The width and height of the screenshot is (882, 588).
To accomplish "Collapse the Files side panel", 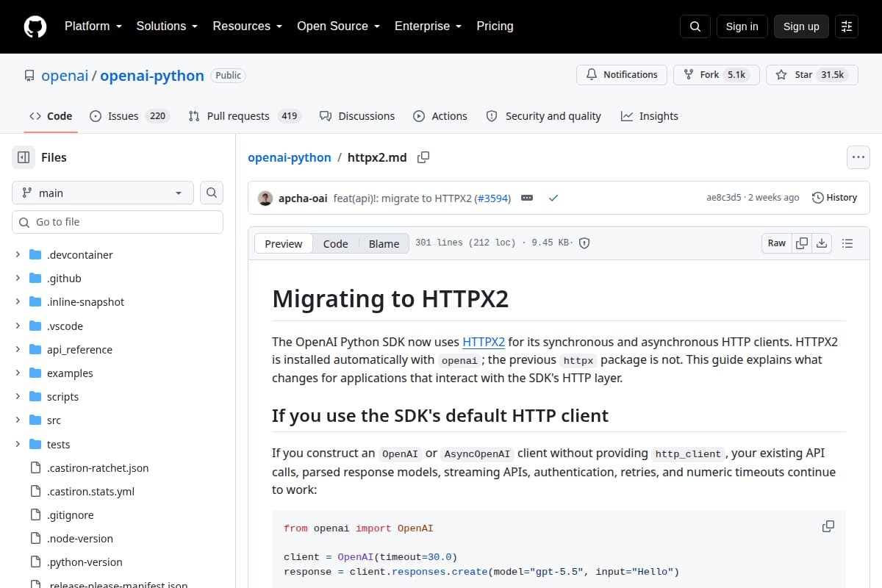I will [24, 157].
